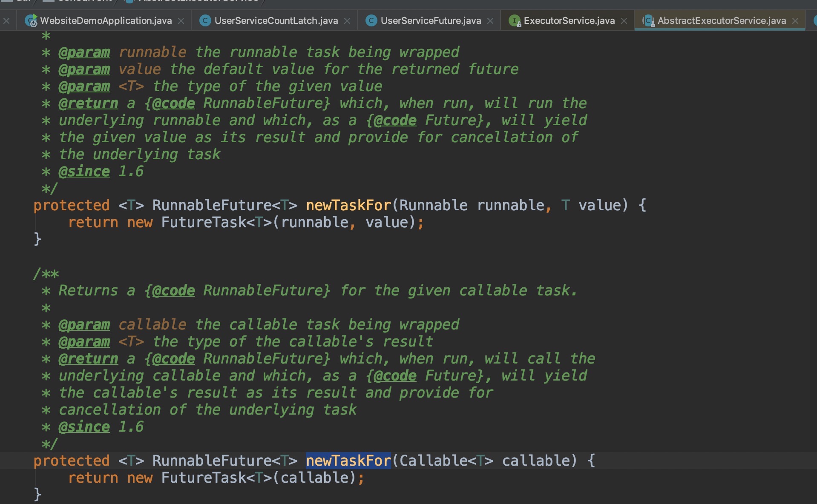817x504 pixels.
Task: Click FutureTask in the return with callable
Action: coord(203,478)
